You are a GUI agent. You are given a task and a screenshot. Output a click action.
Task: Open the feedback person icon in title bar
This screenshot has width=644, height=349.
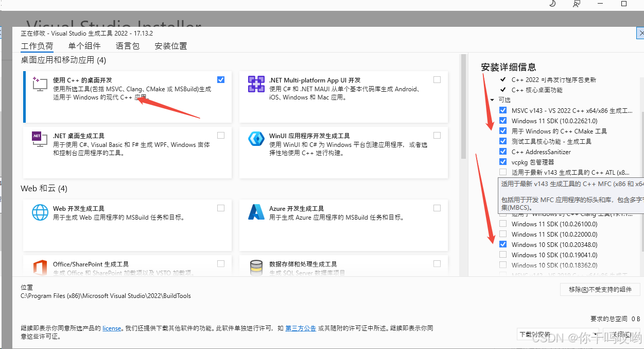coord(577,4)
